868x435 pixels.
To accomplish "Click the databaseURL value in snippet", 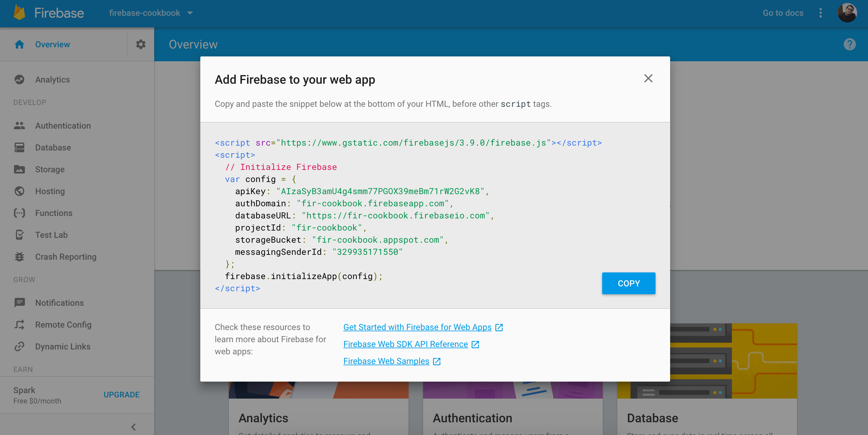I will coord(395,215).
